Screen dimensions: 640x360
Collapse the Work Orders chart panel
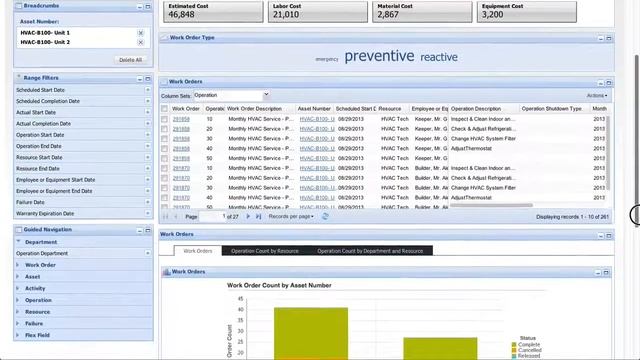pyautogui.click(x=598, y=272)
